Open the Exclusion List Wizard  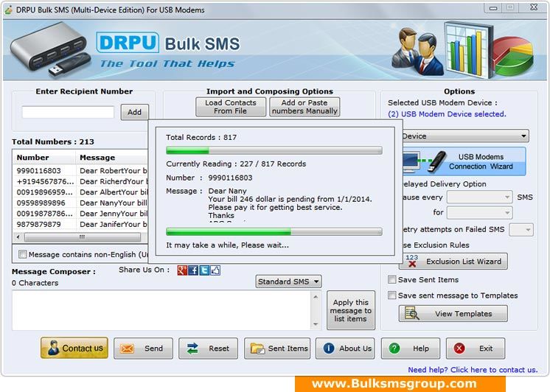pyautogui.click(x=455, y=262)
